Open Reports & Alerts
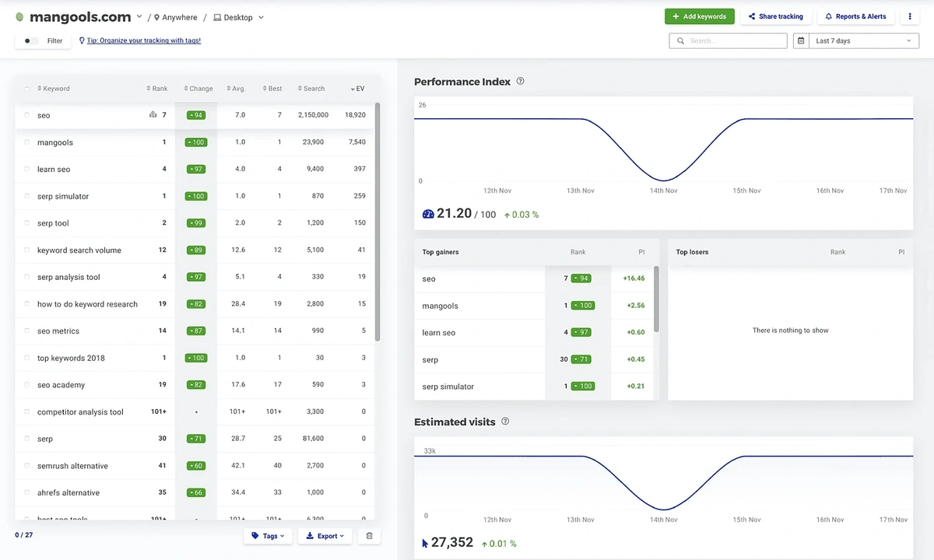The width and height of the screenshot is (934, 560). coord(856,16)
